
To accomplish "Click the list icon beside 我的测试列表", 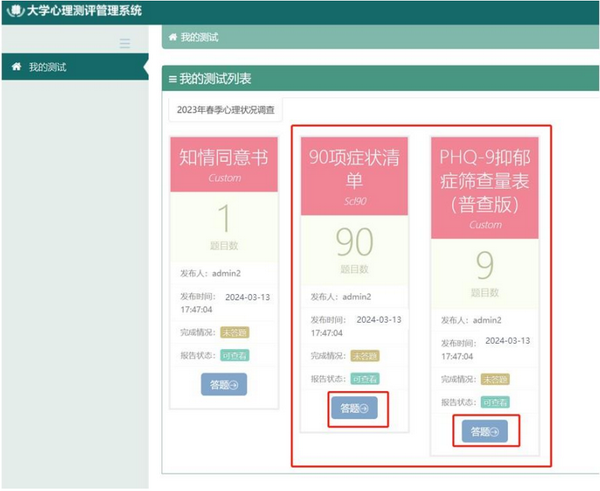I will pos(171,78).
